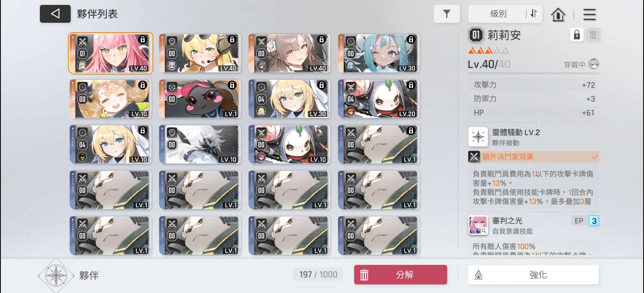
Task: Toggle the 額外決鬥家效果 checkmark
Action: 595,157
